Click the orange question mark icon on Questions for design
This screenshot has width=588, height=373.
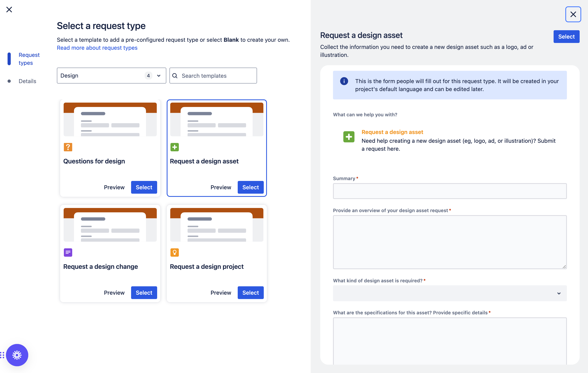click(x=68, y=147)
